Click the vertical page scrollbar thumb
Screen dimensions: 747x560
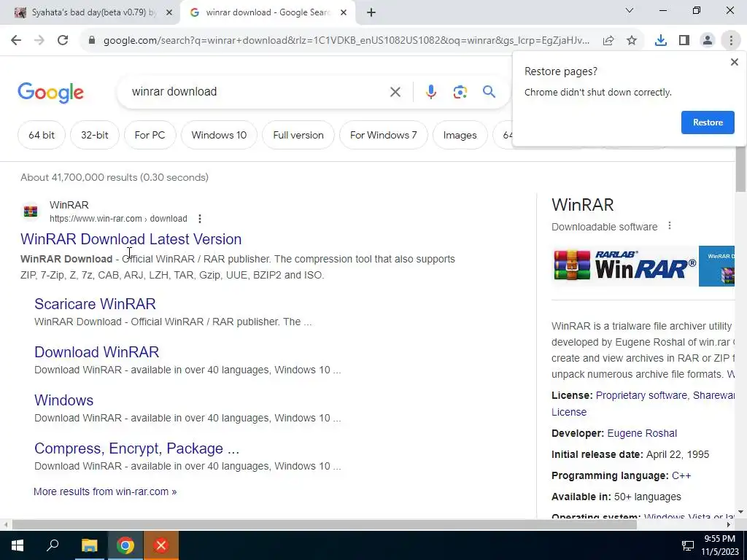(x=740, y=169)
